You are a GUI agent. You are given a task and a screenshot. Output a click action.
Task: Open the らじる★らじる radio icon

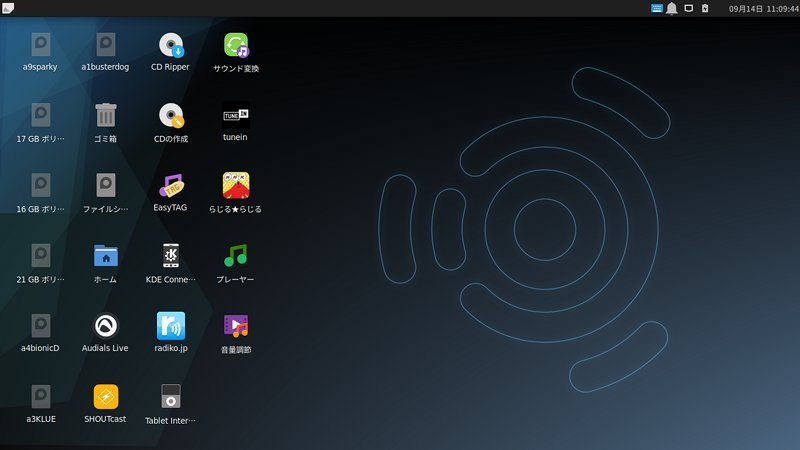point(236,186)
